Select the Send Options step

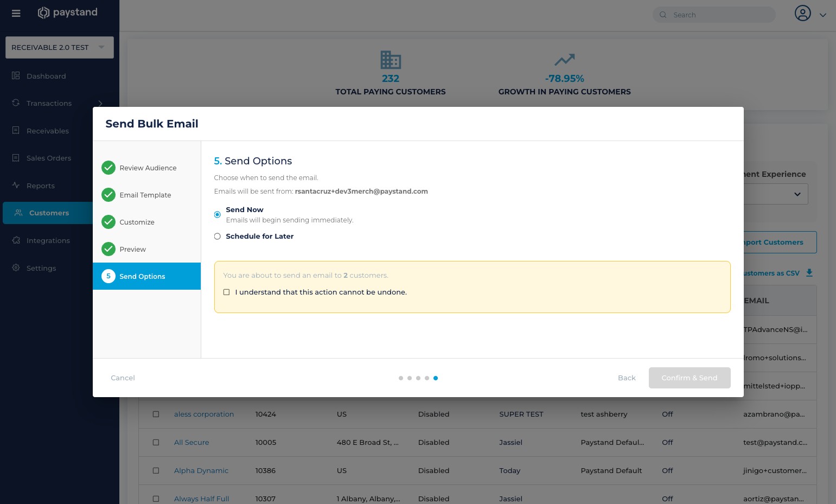(x=146, y=276)
